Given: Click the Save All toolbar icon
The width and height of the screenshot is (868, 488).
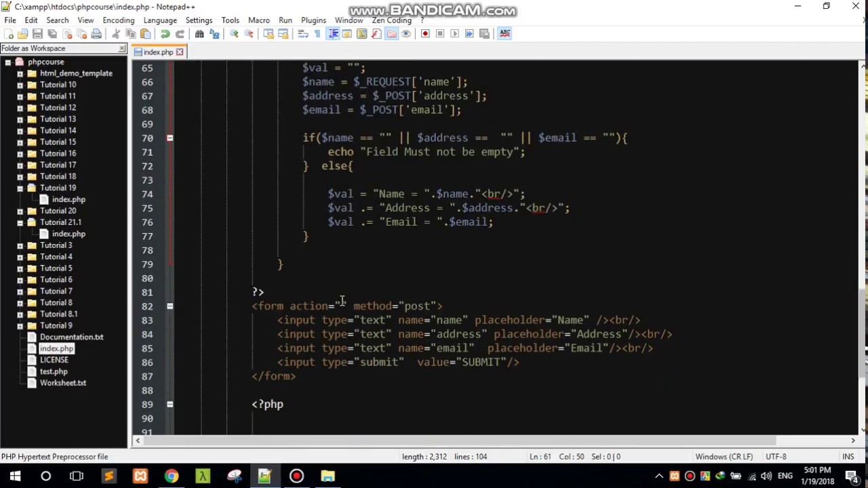Looking at the screenshot, I should coord(52,34).
